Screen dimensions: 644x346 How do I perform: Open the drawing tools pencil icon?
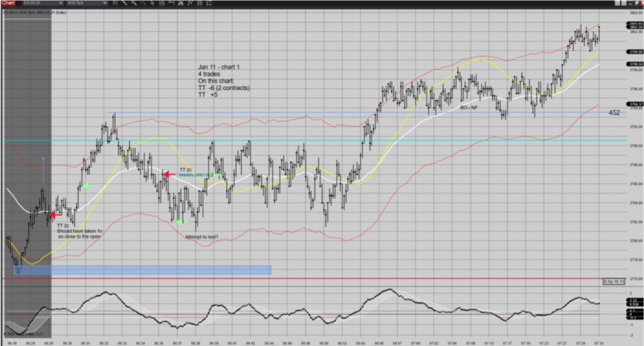pyautogui.click(x=125, y=3)
